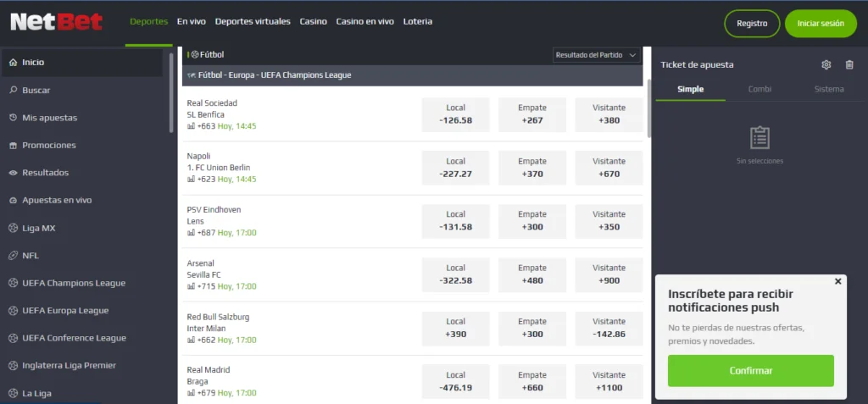Collapse Fútbol - Europa - UEFA Champions League header

pyautogui.click(x=413, y=75)
